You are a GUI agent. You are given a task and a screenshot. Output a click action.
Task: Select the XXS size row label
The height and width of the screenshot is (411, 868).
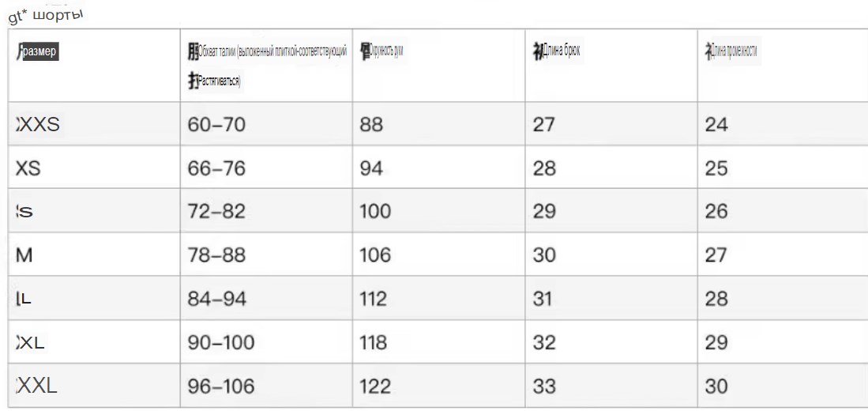pos(38,125)
